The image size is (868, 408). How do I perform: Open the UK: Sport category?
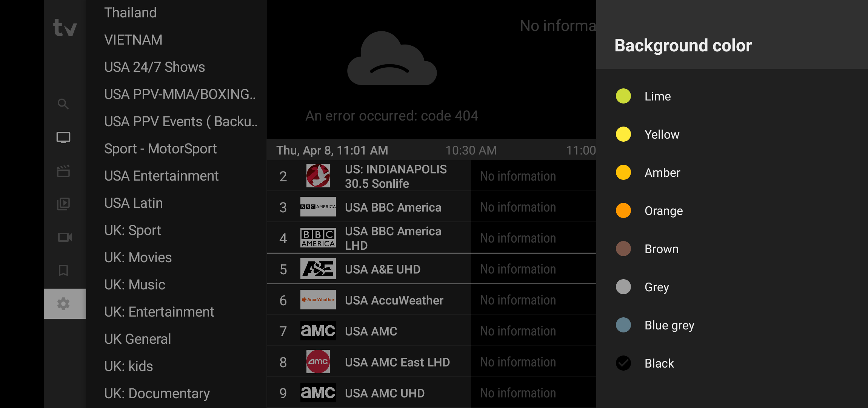click(132, 230)
